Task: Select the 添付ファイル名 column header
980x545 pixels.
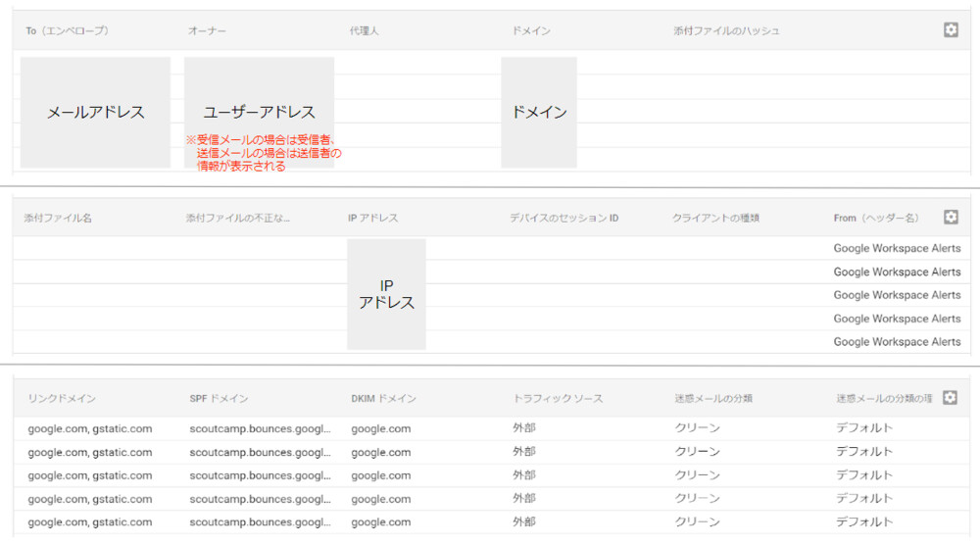Action: coord(58,218)
